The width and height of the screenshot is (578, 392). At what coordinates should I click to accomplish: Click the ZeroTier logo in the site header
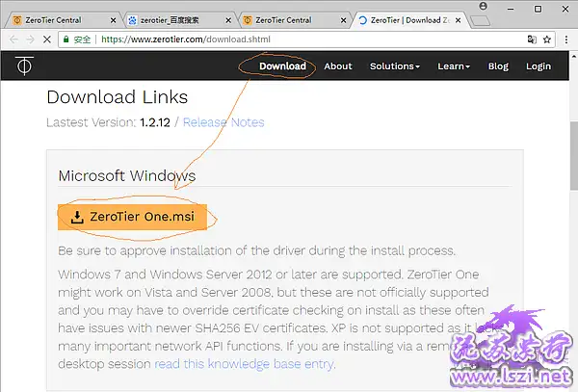(x=24, y=65)
